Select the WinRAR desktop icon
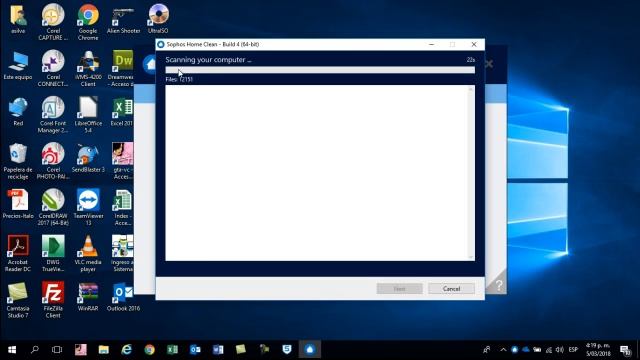This screenshot has height=360, width=640. 88,297
